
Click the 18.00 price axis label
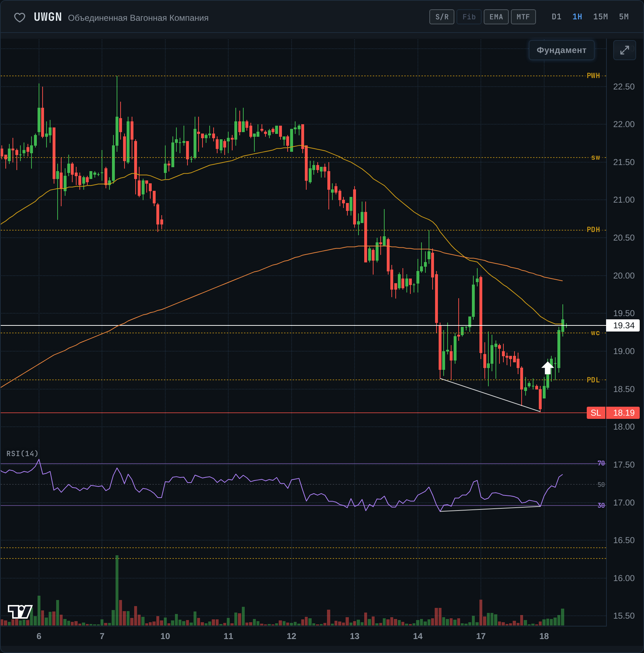624,427
